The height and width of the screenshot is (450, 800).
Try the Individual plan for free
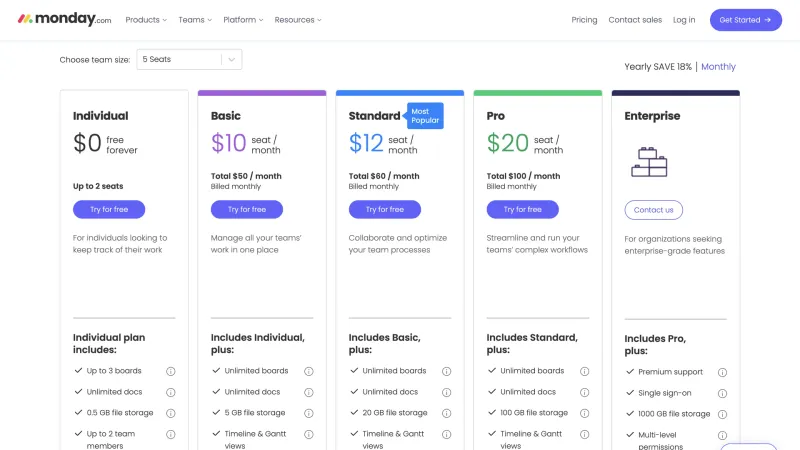[x=109, y=209]
